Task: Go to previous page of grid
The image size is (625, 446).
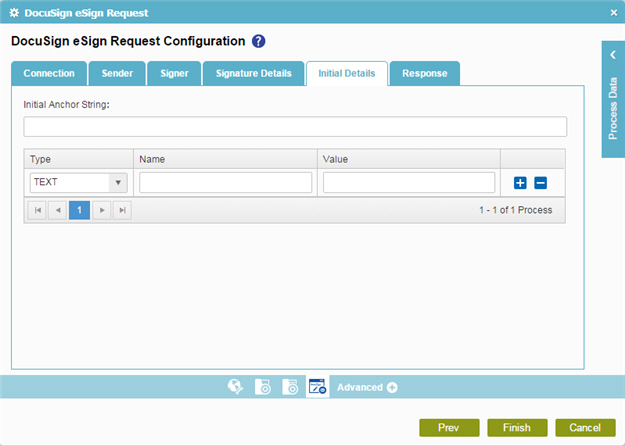Action: [58, 210]
